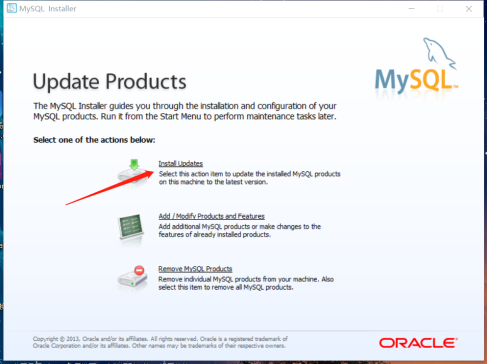Close the MySQL Installer window
487x364 pixels.
click(x=469, y=9)
